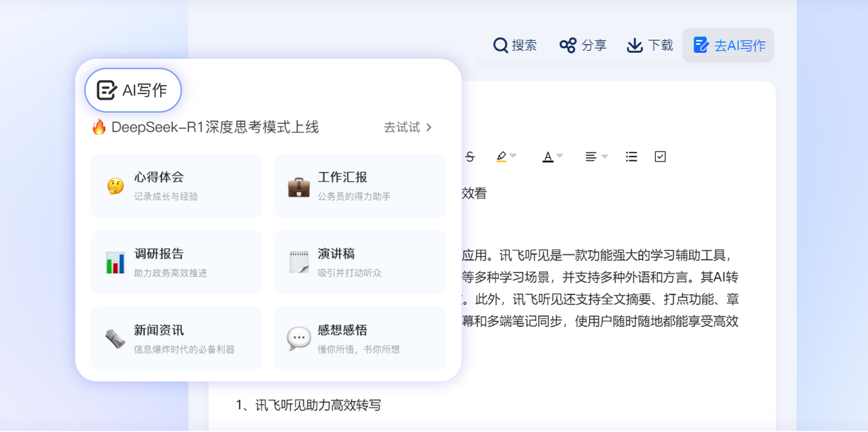Open the 新闻资讯 template card

(x=176, y=339)
